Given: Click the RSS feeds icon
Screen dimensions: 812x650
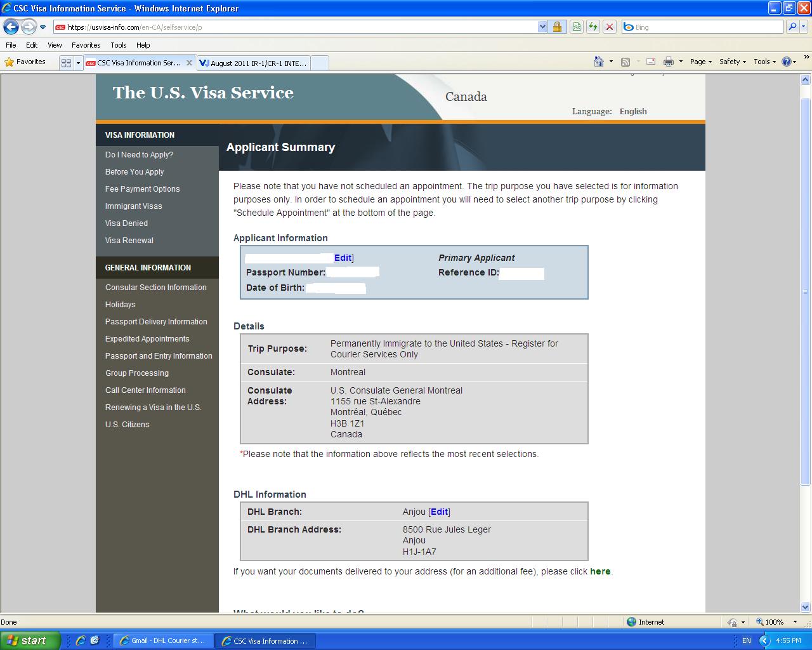Looking at the screenshot, I should pyautogui.click(x=625, y=62).
